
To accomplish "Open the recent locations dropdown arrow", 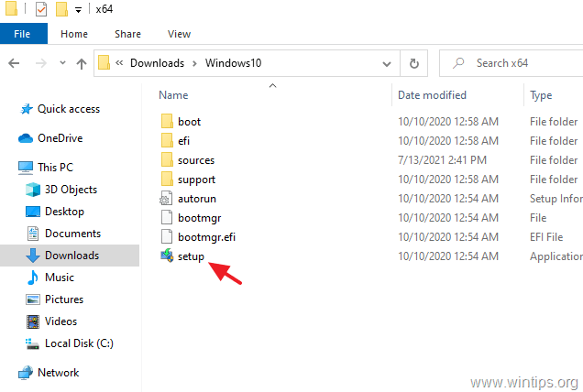I will 63,62.
